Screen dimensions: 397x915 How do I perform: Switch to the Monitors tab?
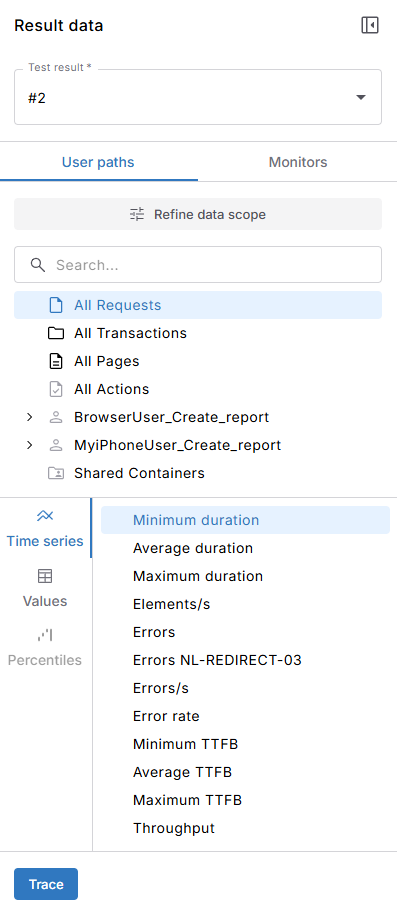coord(298,162)
